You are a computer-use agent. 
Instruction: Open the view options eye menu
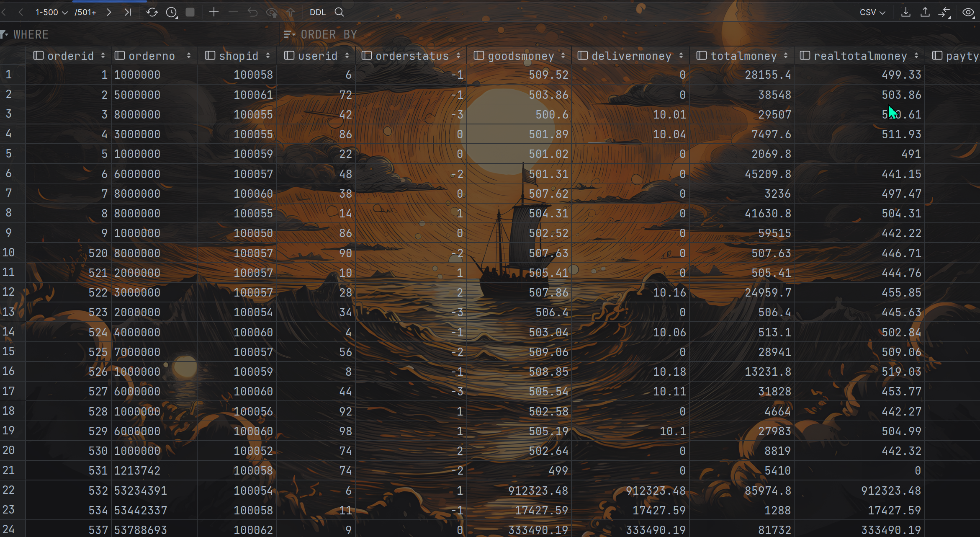968,12
